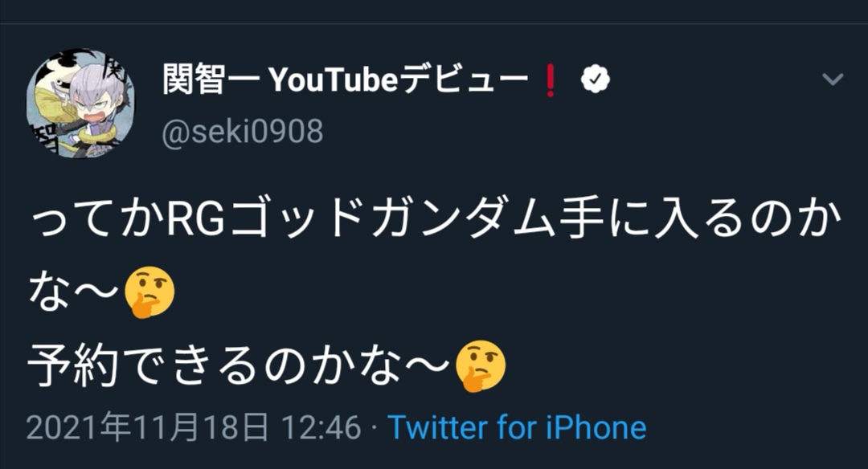The height and width of the screenshot is (469, 868).
Task: Click the red exclamation mark emoji
Action: coord(551,80)
